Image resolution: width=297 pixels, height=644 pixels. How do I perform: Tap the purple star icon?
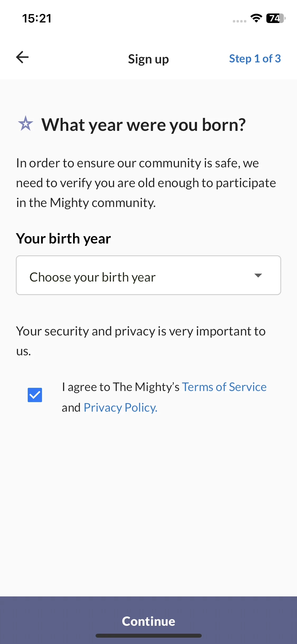click(x=26, y=123)
